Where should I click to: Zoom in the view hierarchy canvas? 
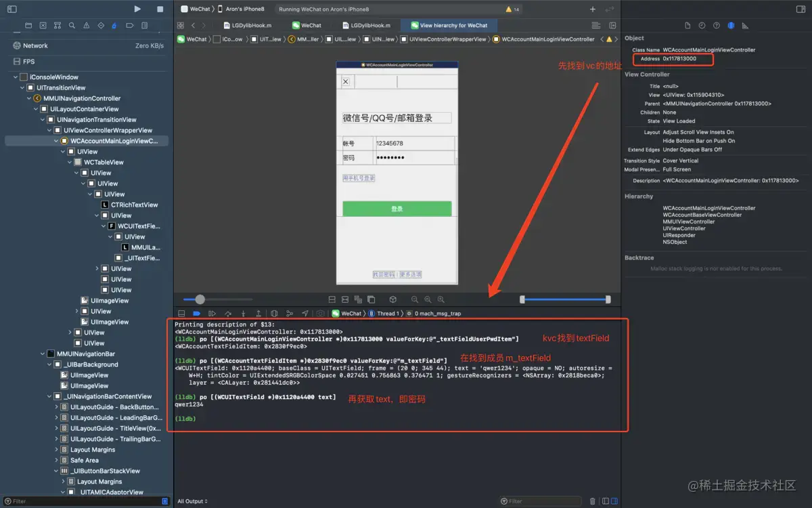441,299
